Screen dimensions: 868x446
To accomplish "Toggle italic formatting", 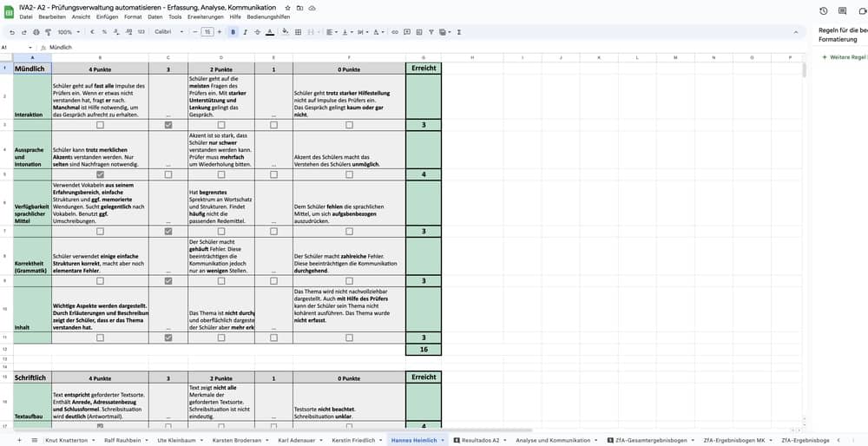I will (246, 32).
